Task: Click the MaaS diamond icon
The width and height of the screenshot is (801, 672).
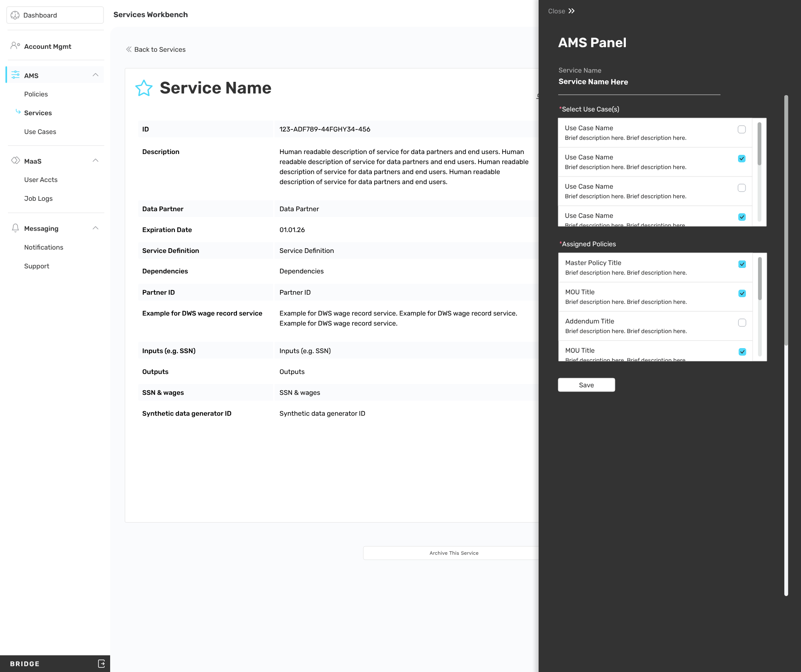Action: pos(15,161)
